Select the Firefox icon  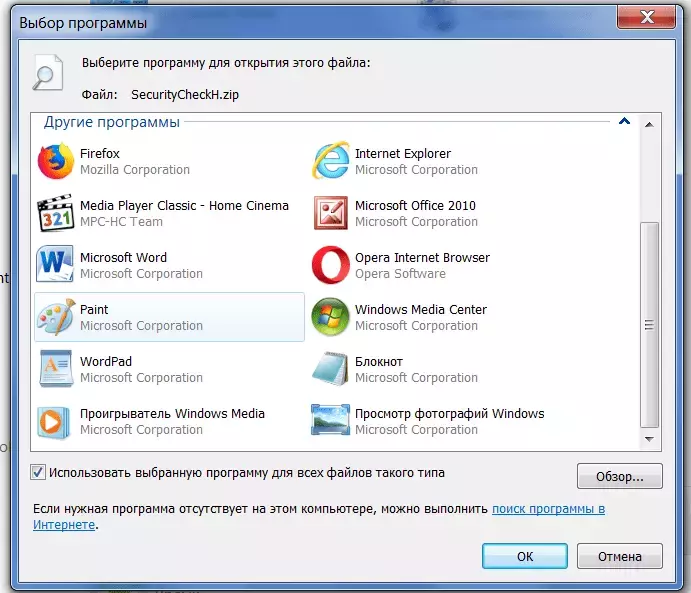click(56, 161)
